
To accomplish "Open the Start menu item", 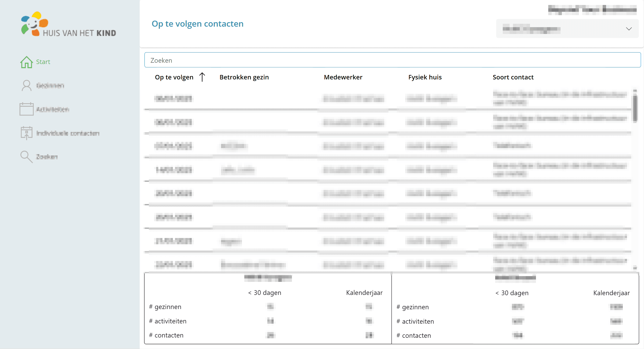I will click(x=43, y=62).
